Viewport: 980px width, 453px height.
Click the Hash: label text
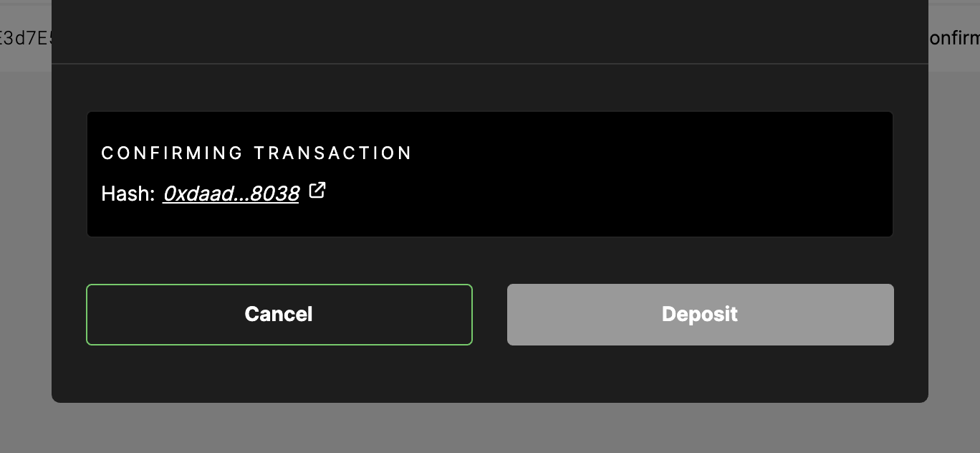click(128, 194)
